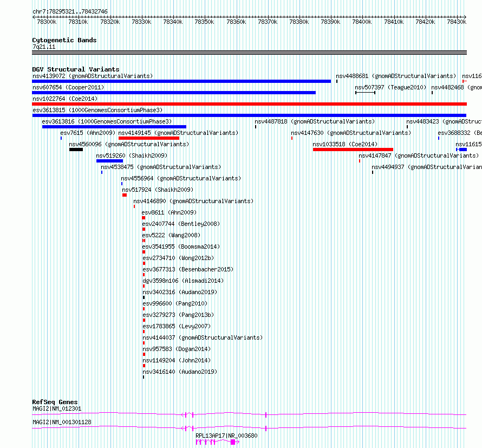Open the nsv4483423 variant label
The height and width of the screenshot is (448, 482).
point(444,121)
